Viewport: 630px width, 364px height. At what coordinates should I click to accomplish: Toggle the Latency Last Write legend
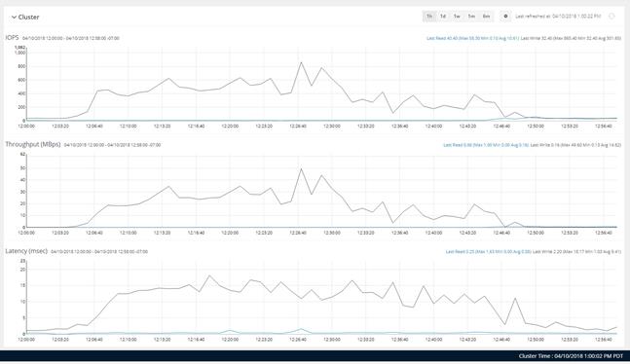[576, 251]
